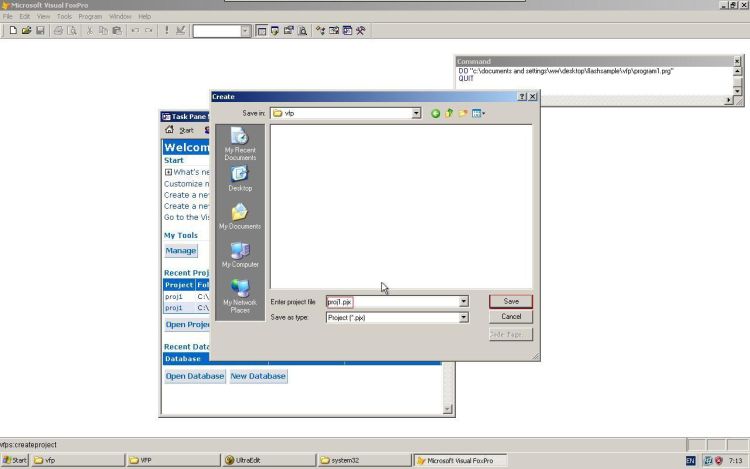Image resolution: width=750 pixels, height=469 pixels.
Task: Click the Data Session Window toolbar icon
Action: point(275,31)
